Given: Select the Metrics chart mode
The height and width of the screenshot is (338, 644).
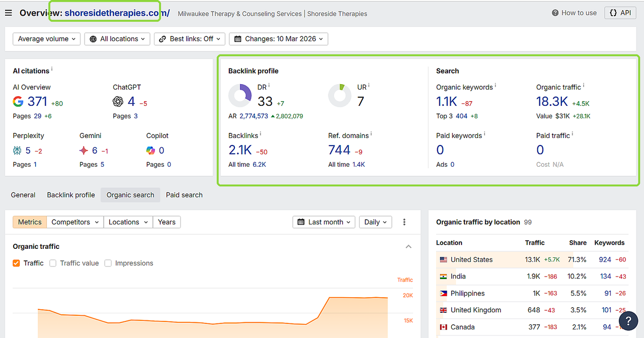Looking at the screenshot, I should coord(30,222).
